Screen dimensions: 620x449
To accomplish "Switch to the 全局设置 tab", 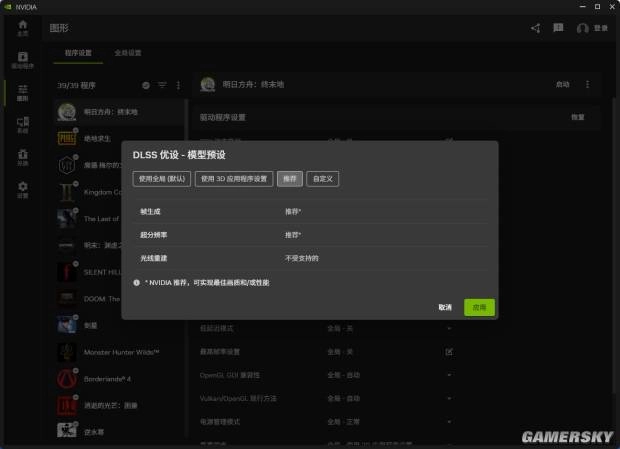I will [x=128, y=52].
